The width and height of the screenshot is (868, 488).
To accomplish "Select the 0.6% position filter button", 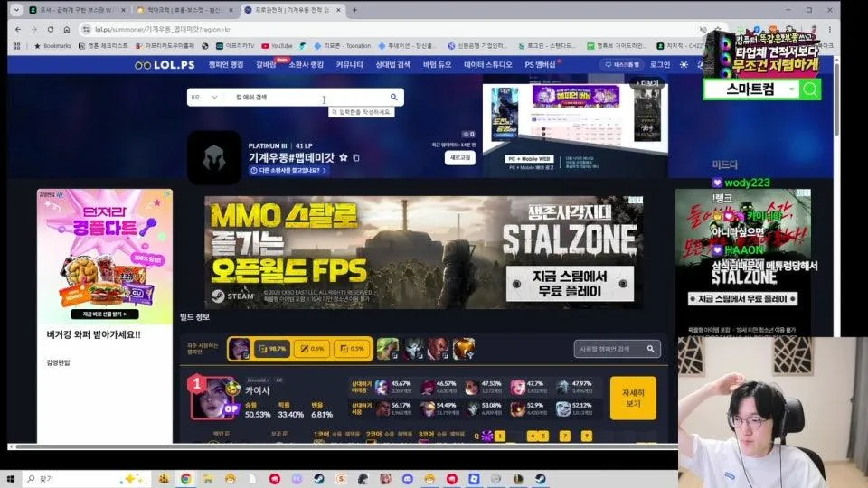I will [x=312, y=349].
